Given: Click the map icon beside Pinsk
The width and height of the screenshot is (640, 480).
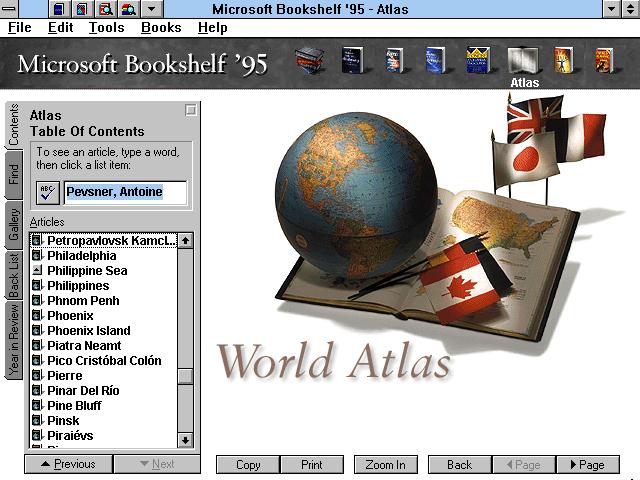Looking at the screenshot, I should pyautogui.click(x=37, y=420).
